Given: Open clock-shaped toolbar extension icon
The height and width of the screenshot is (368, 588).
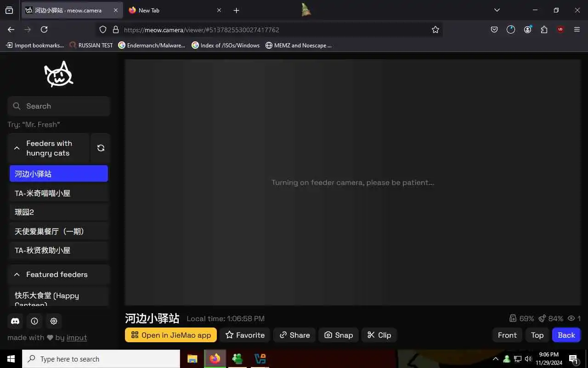Looking at the screenshot, I should click(x=511, y=29).
